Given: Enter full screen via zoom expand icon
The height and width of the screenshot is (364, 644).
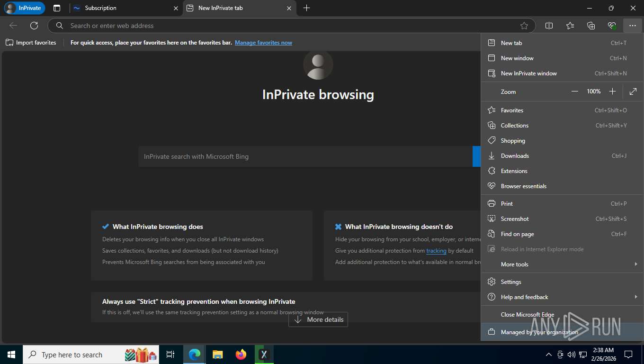Looking at the screenshot, I should [x=633, y=91].
